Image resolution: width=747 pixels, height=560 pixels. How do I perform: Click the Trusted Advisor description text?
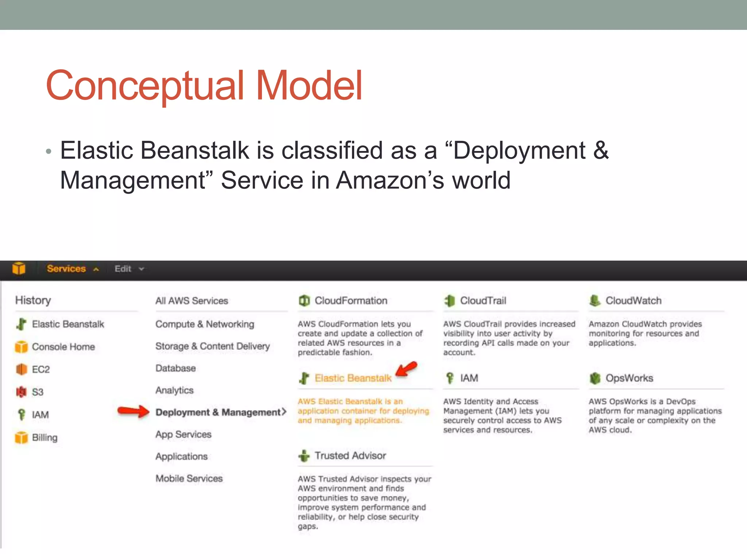364,502
